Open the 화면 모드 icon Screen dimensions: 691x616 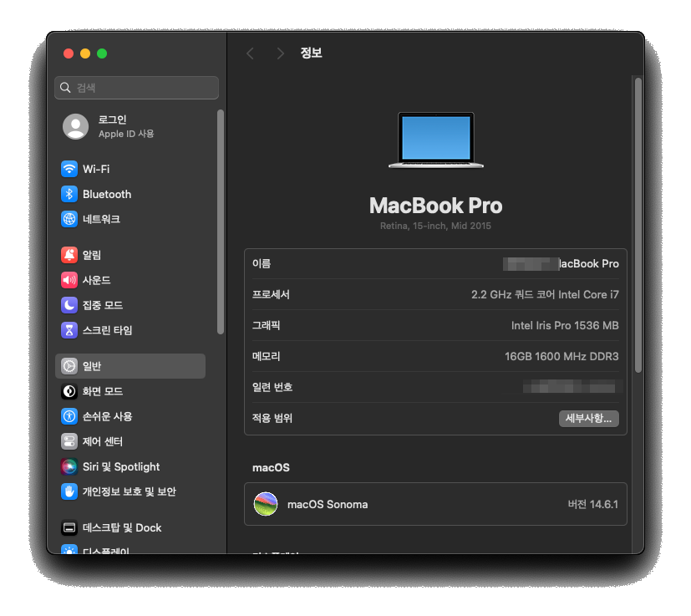tap(69, 391)
